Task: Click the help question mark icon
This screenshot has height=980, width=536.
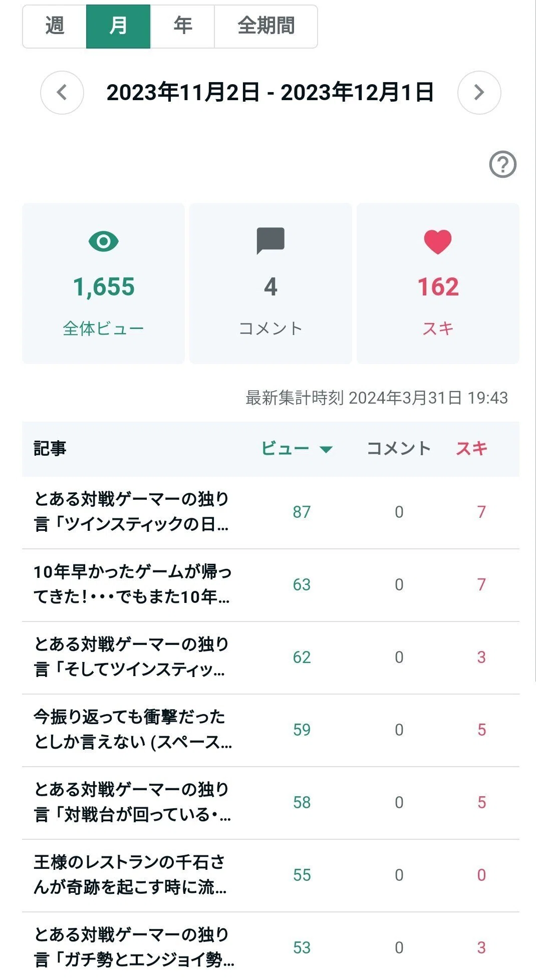Action: click(x=502, y=164)
